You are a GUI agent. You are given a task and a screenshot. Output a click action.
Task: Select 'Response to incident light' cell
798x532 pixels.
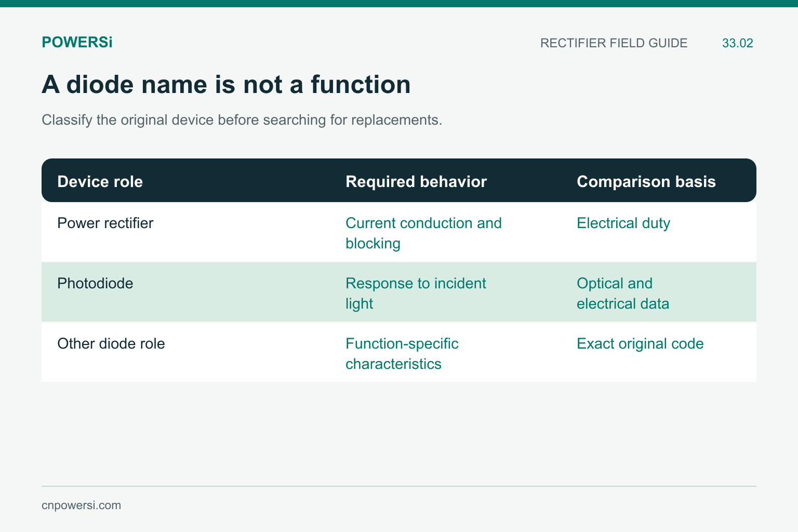pos(416,294)
